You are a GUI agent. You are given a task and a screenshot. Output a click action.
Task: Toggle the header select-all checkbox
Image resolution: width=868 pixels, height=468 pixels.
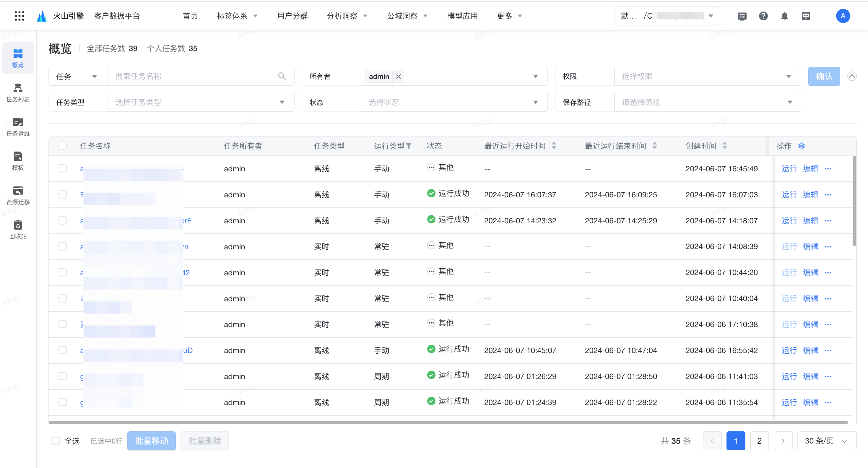pos(63,146)
